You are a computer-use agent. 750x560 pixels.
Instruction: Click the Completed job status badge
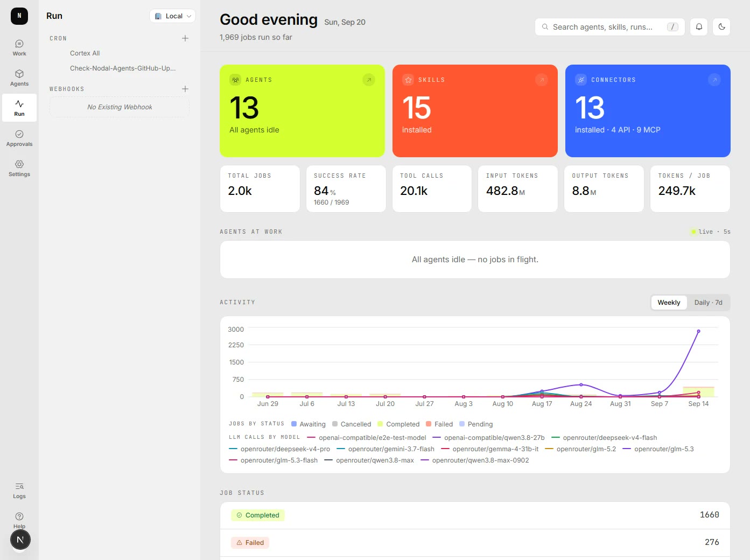[258, 515]
